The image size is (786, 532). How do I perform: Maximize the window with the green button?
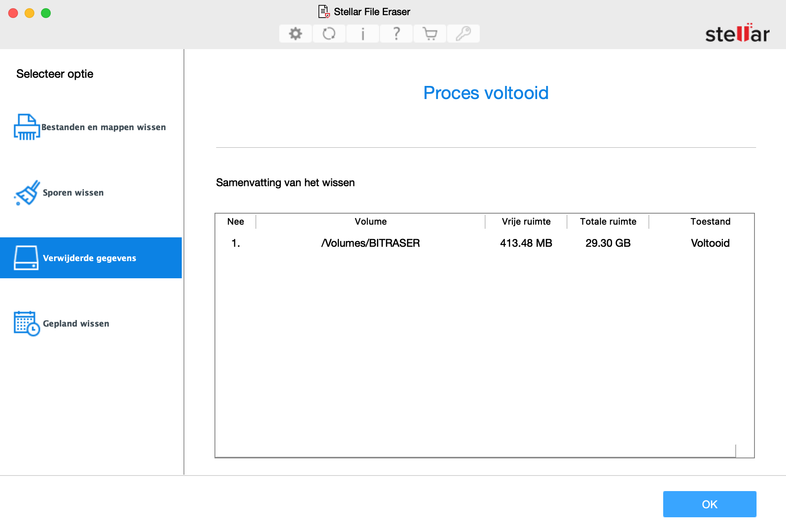[x=46, y=13]
